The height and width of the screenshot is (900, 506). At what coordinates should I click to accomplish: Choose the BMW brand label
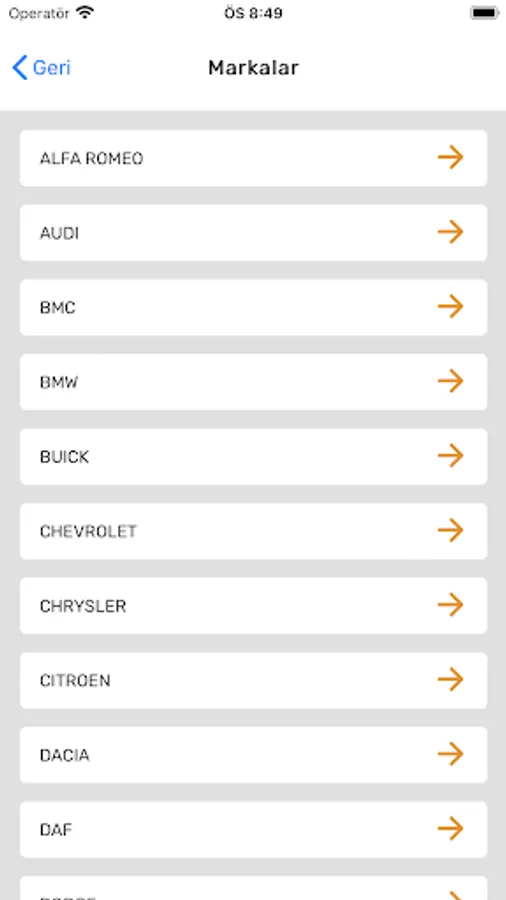(x=59, y=383)
